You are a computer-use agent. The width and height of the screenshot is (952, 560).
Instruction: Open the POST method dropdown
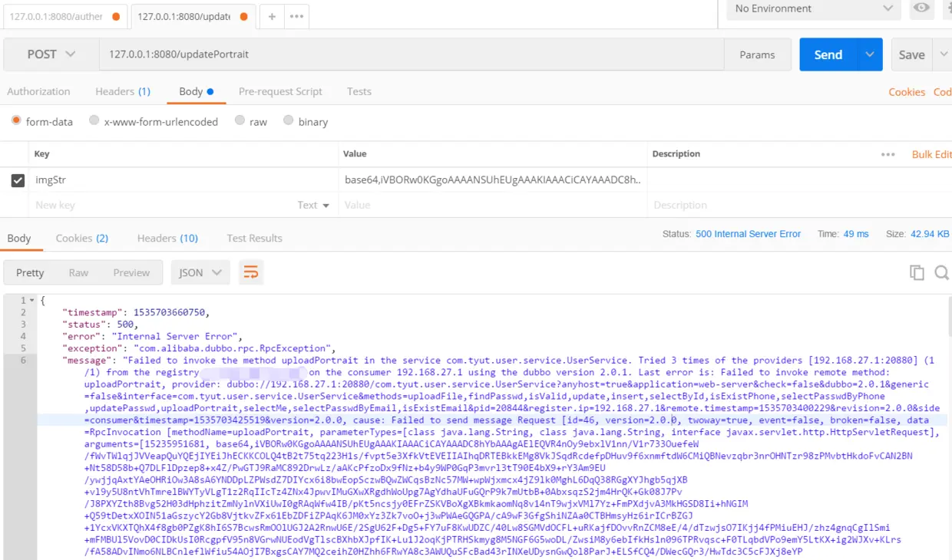pyautogui.click(x=51, y=54)
